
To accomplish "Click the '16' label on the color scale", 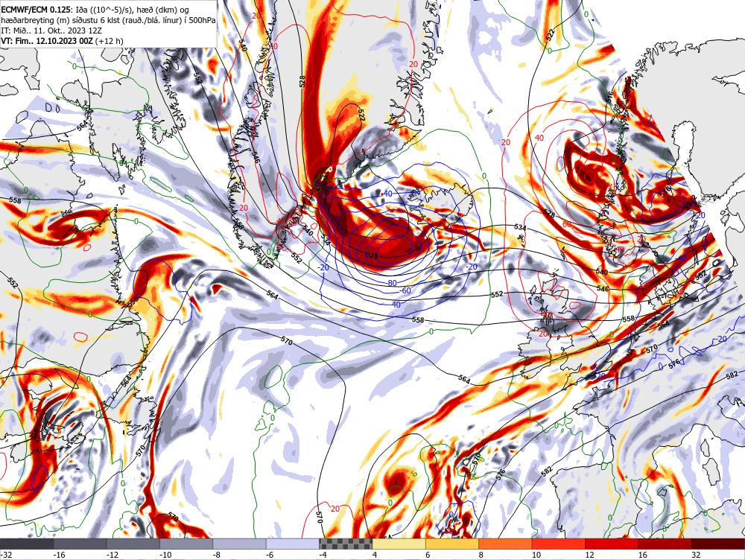I will tap(643, 555).
